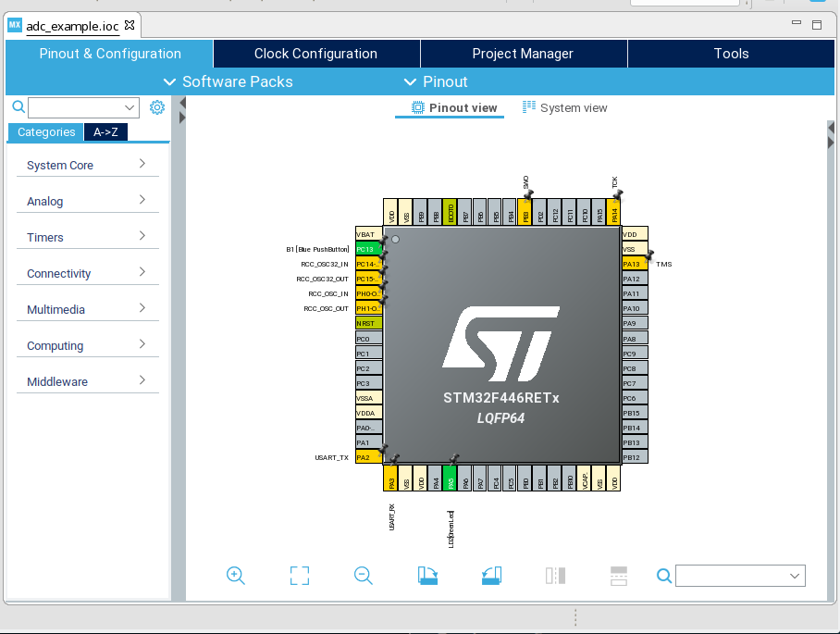Click the PA14 TCK pin
Viewport: 840px width, 634px height.
click(614, 212)
